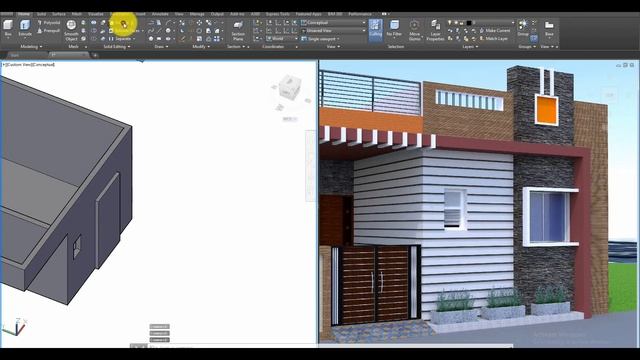The height and width of the screenshot is (360, 640).
Task: Select the Box solid tool
Action: (x=8, y=29)
